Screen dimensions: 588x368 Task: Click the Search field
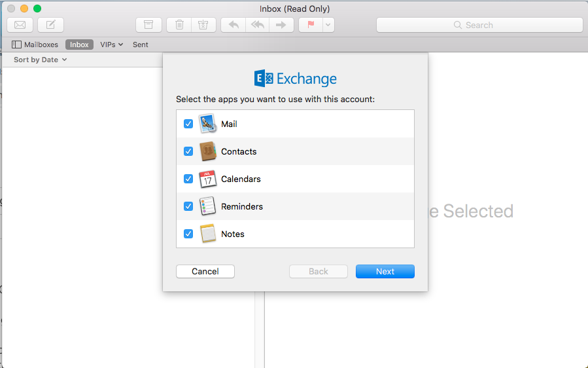coord(479,25)
